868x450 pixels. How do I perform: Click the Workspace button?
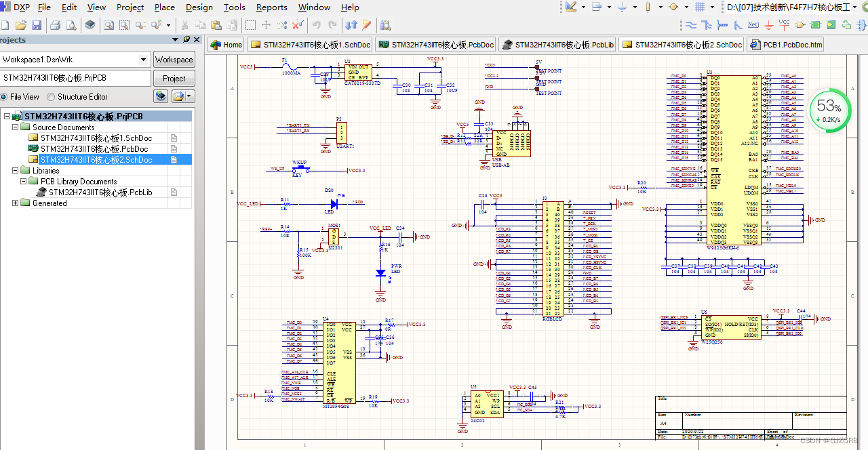(174, 59)
